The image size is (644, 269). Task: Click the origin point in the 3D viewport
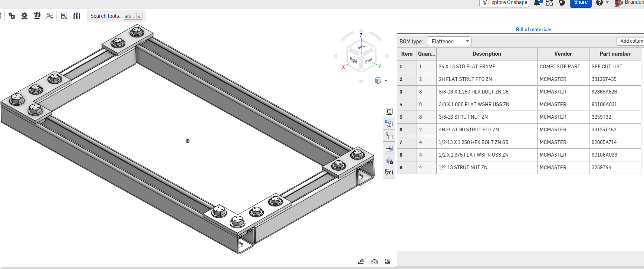point(188,141)
